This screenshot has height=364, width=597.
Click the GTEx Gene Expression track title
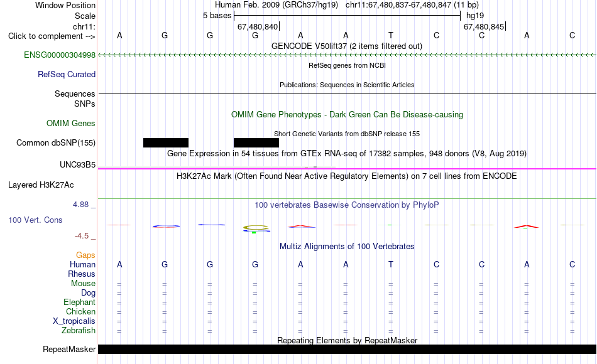pyautogui.click(x=347, y=153)
